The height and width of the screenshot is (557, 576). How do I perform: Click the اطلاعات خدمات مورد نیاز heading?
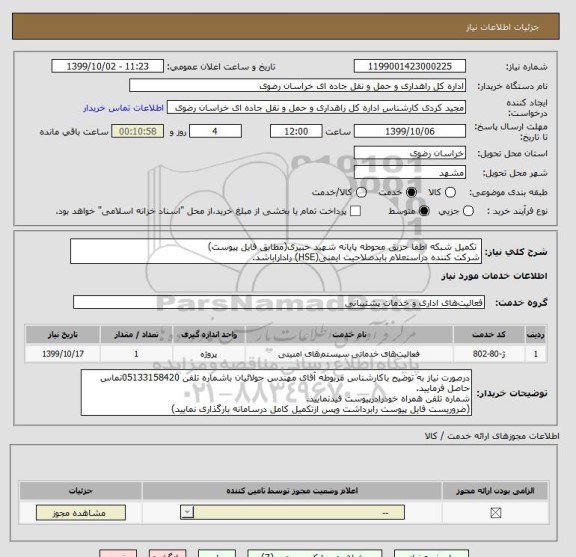(494, 276)
